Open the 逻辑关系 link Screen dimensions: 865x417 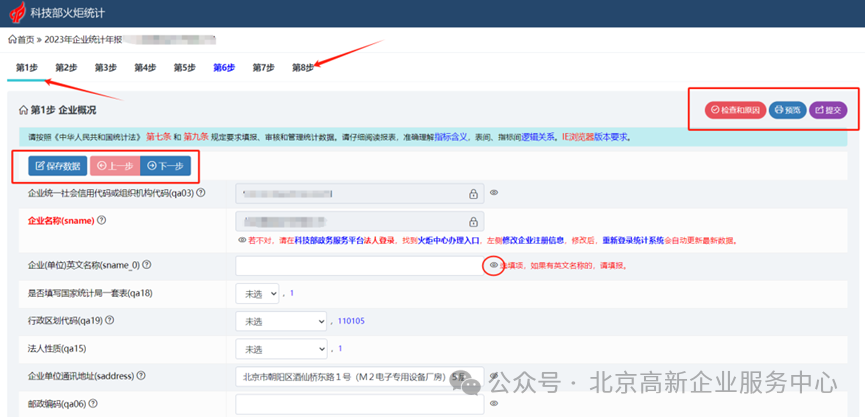(537, 137)
